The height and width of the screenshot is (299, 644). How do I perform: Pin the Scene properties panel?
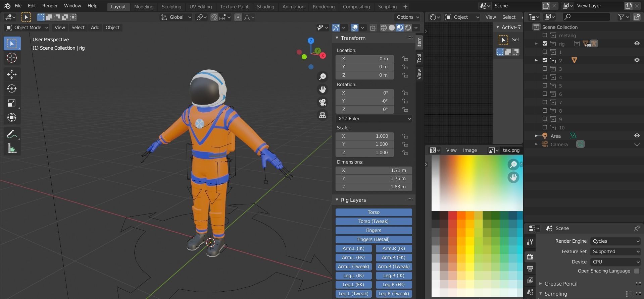(x=637, y=228)
